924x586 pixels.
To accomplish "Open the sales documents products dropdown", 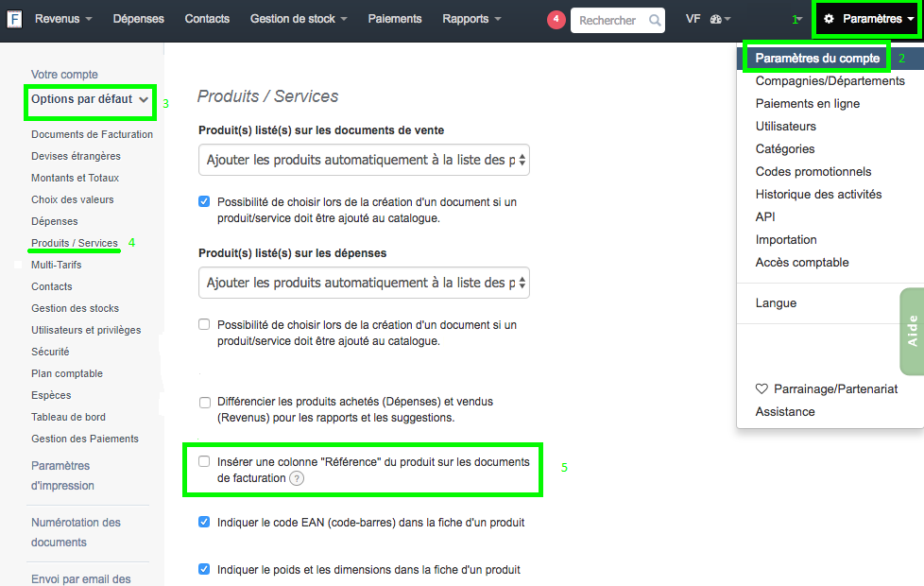I will pyautogui.click(x=364, y=161).
